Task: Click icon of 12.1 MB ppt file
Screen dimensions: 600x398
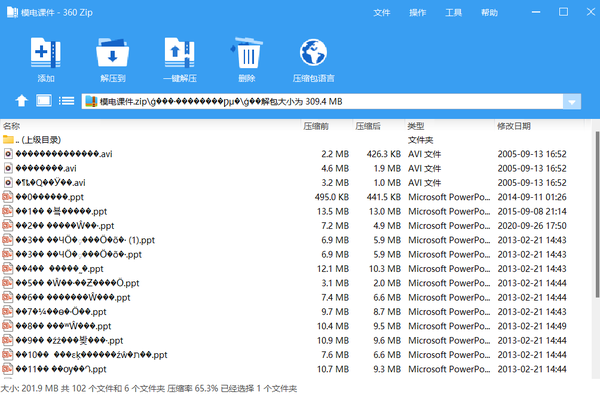Action: [x=8, y=269]
